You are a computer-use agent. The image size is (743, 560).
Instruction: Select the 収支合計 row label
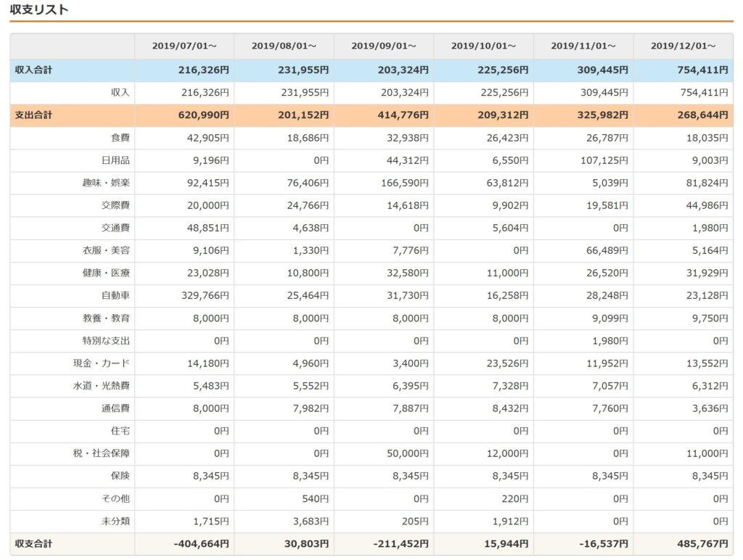(x=33, y=543)
